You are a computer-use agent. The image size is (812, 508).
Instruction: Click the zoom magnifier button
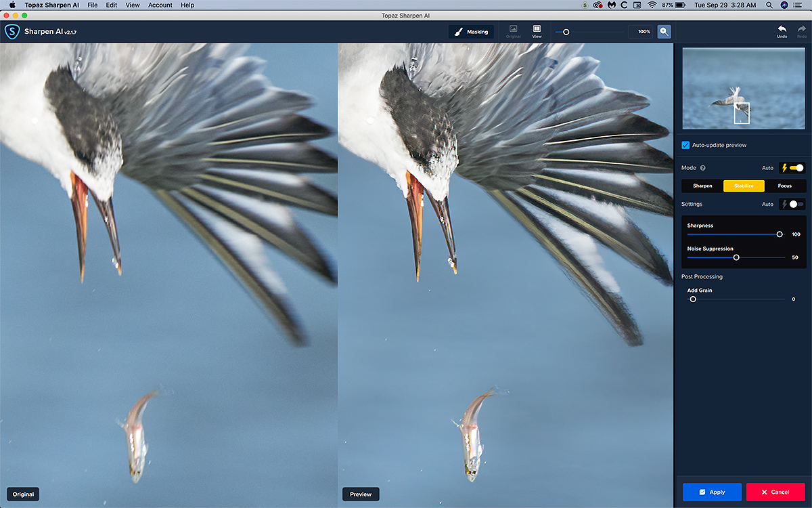664,32
